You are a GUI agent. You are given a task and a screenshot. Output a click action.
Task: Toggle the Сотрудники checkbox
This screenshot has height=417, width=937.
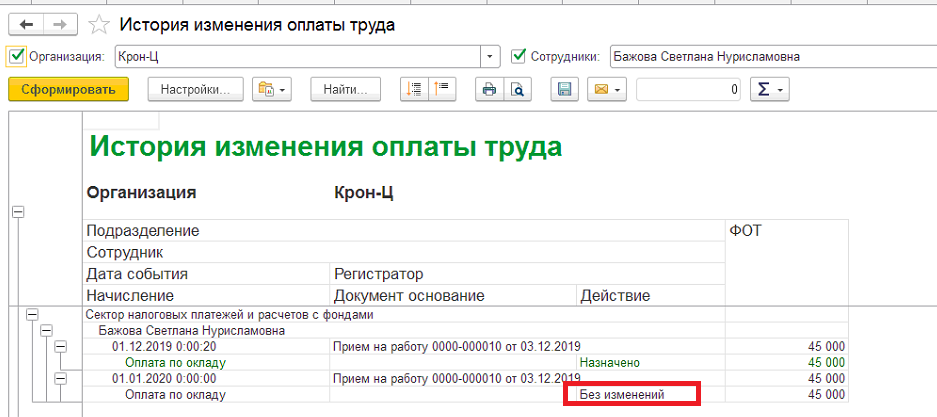[x=519, y=57]
